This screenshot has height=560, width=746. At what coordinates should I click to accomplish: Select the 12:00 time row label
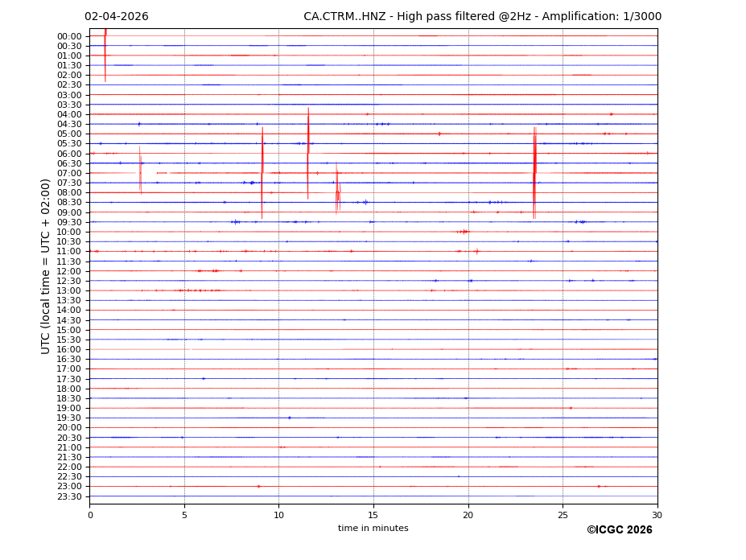pos(68,271)
